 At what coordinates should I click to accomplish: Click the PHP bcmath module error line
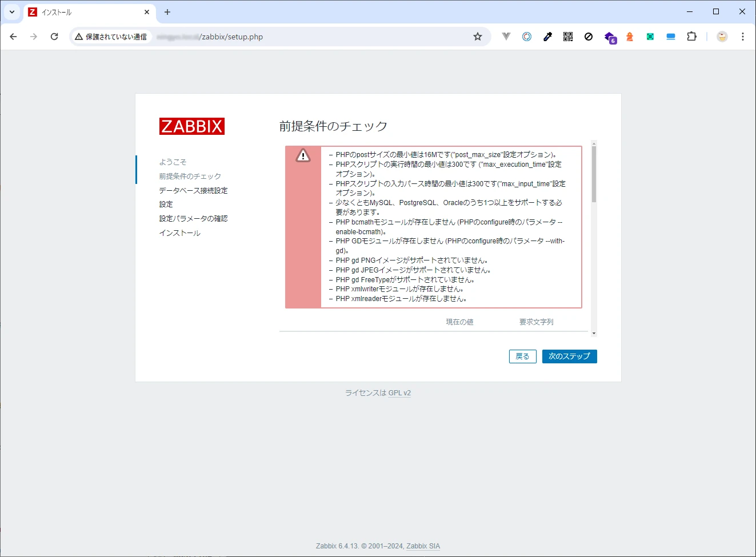click(449, 227)
